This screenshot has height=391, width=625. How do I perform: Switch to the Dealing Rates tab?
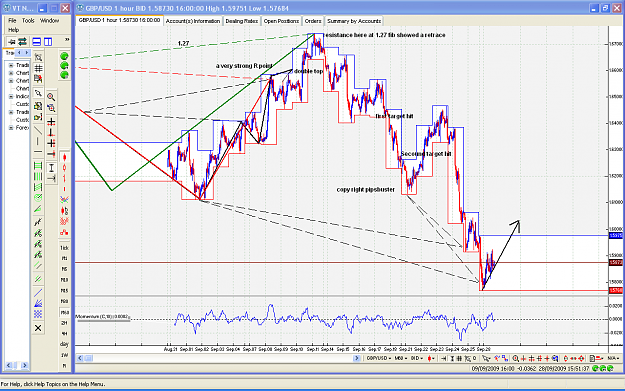242,21
